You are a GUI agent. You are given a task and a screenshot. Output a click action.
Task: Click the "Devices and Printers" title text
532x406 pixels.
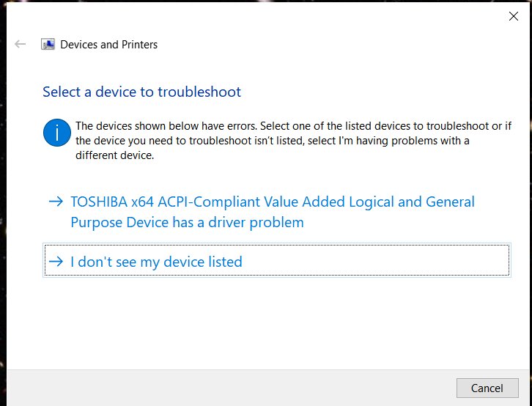click(x=109, y=45)
